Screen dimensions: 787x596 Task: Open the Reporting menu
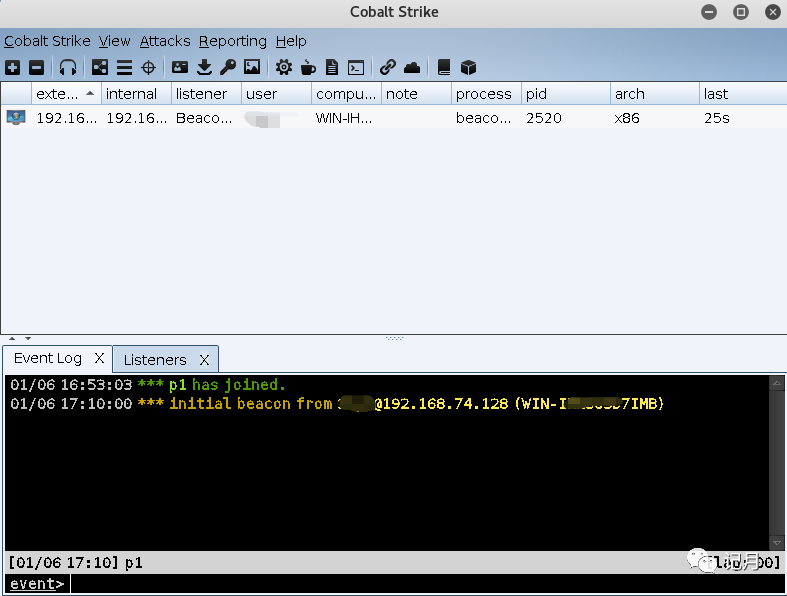pos(232,41)
